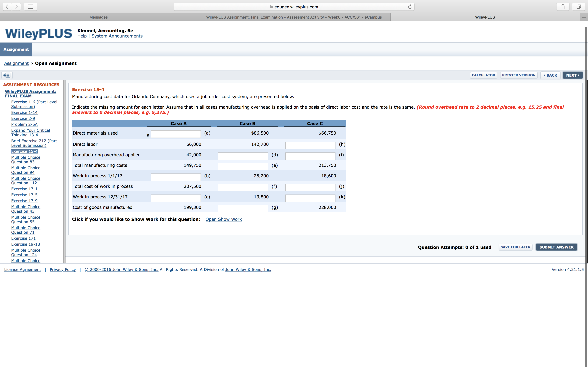Image resolution: width=588 pixels, height=368 pixels.
Task: Click input field (g) Cost of goods manufactured
Action: [243, 208]
